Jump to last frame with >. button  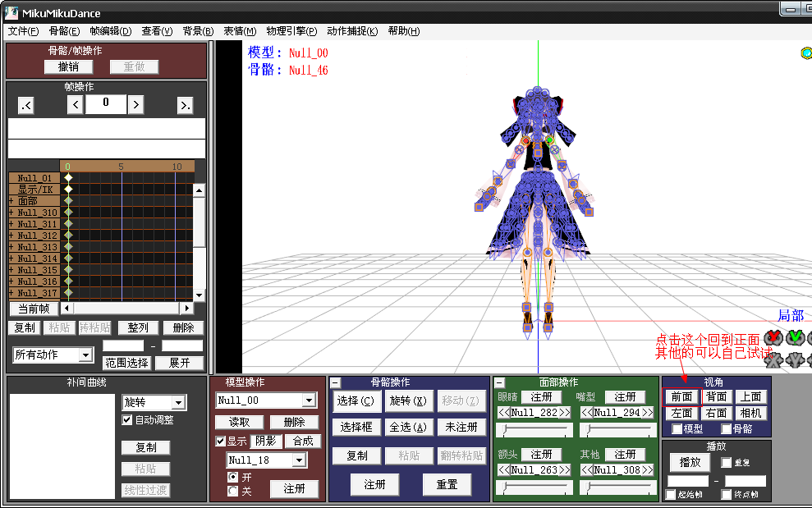[x=185, y=106]
